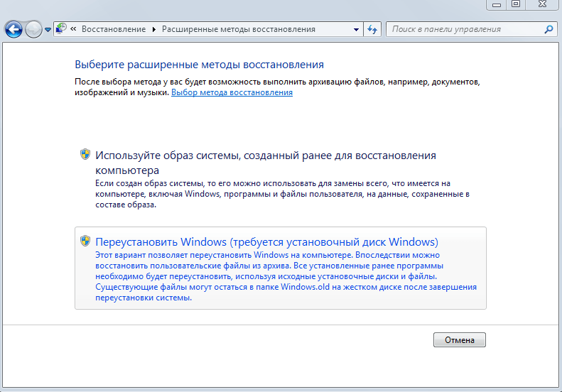
Task: Click the search magnifier icon
Action: click(549, 29)
